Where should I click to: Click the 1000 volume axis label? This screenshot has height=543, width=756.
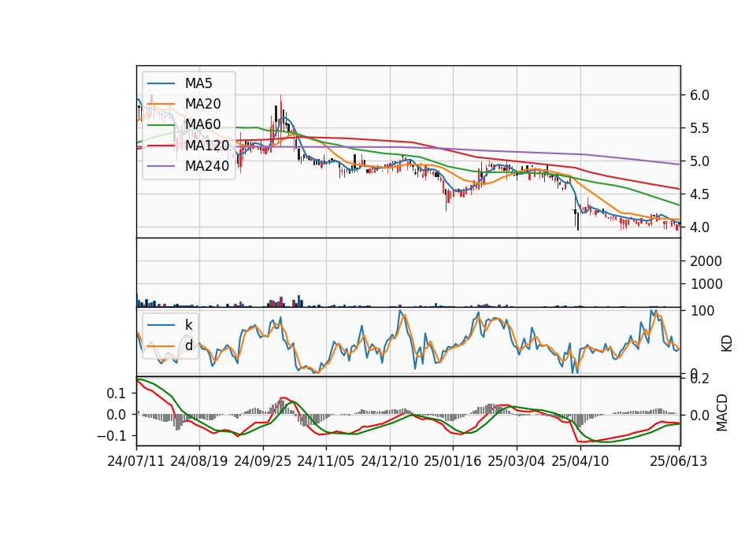[706, 284]
